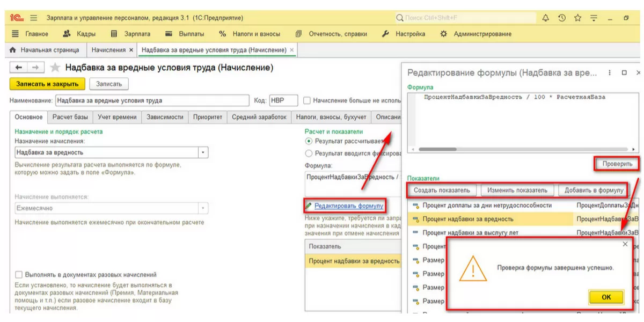This screenshot has width=644, height=322.
Task: Click the Записать button
Action: [109, 84]
